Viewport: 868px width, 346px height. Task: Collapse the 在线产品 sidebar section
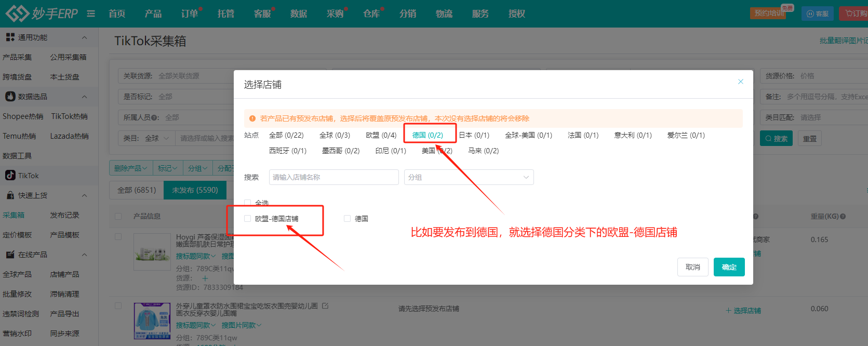pos(85,255)
